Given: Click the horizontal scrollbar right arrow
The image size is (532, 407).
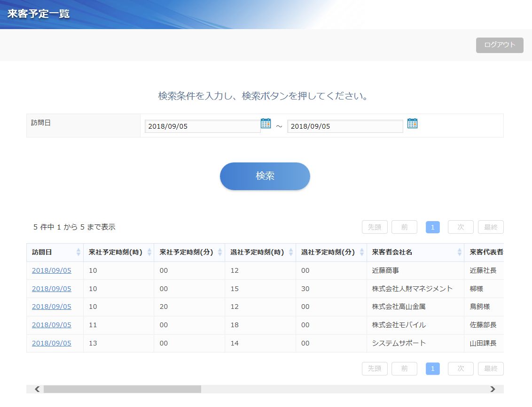Looking at the screenshot, I should (493, 389).
